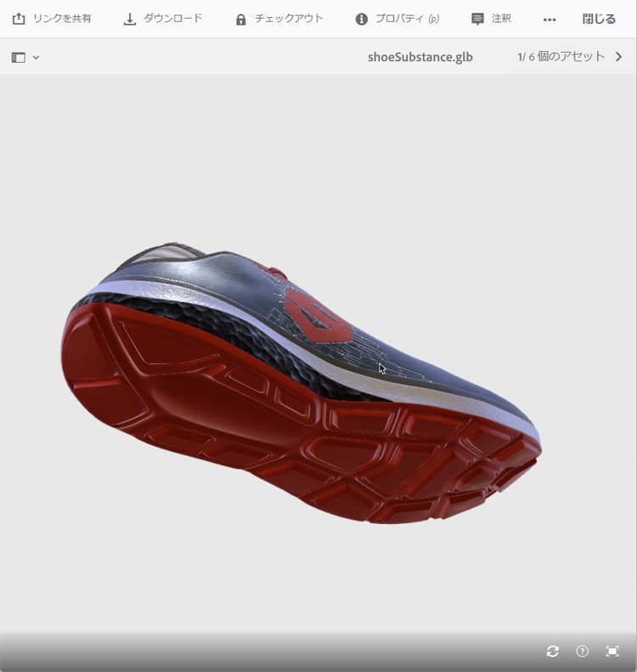
Task: Close the asset viewer with 閉じる
Action: pyautogui.click(x=599, y=19)
